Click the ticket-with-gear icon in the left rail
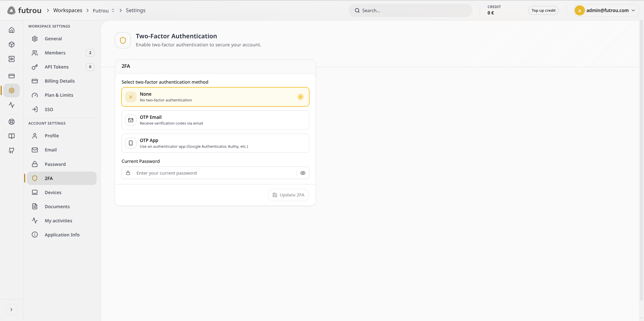The width and height of the screenshot is (644, 321). (12, 59)
